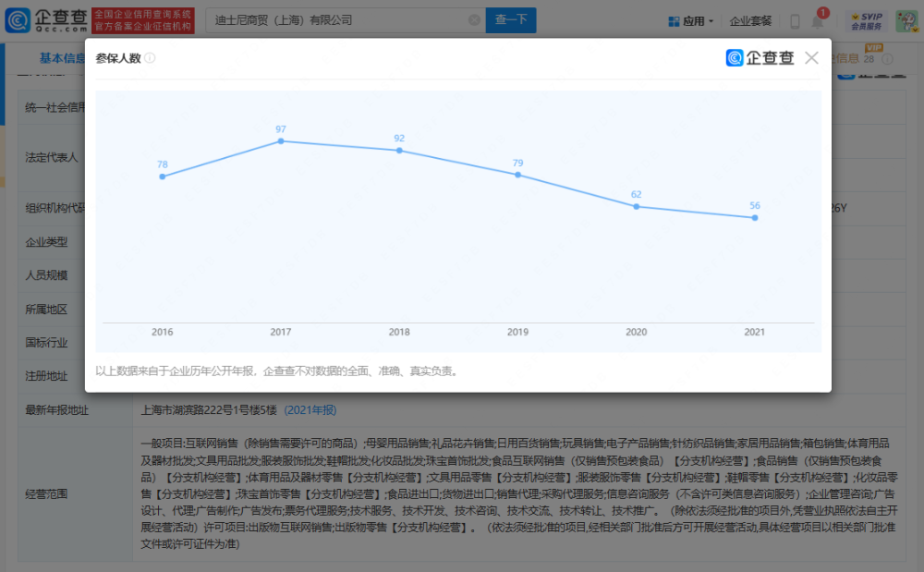The height and width of the screenshot is (572, 924).
Task: Click the Qcc logo in the header
Action: (46, 20)
